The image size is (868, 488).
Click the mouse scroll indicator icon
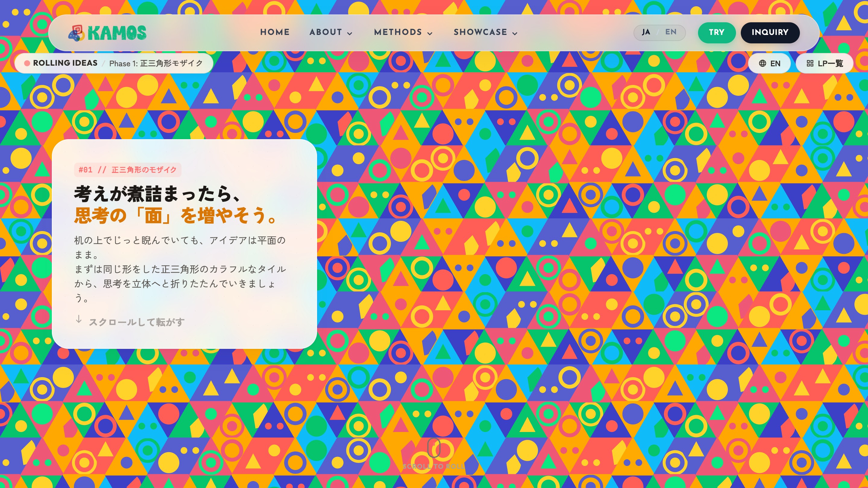click(x=434, y=448)
